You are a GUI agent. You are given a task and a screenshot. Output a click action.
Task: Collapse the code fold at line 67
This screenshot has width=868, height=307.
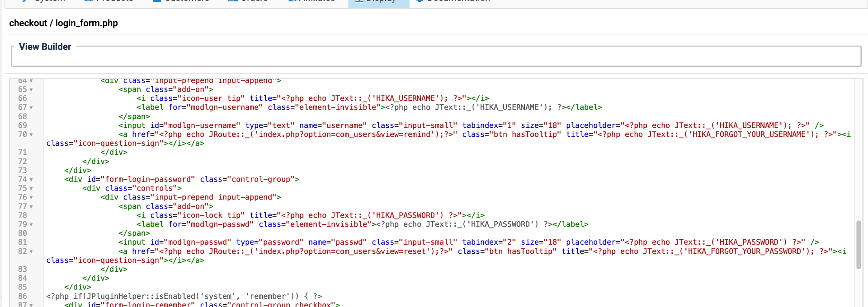click(x=31, y=108)
